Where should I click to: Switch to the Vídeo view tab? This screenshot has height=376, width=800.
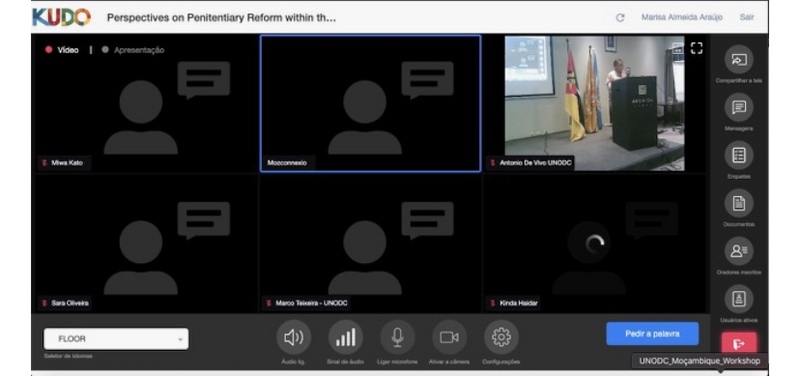pos(62,50)
